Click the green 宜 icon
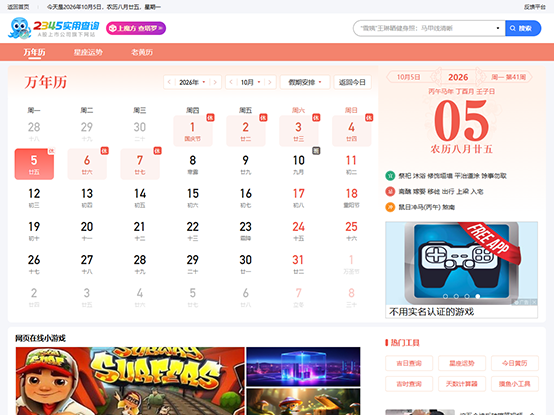Viewport: 554px width, 415px height. 390,176
